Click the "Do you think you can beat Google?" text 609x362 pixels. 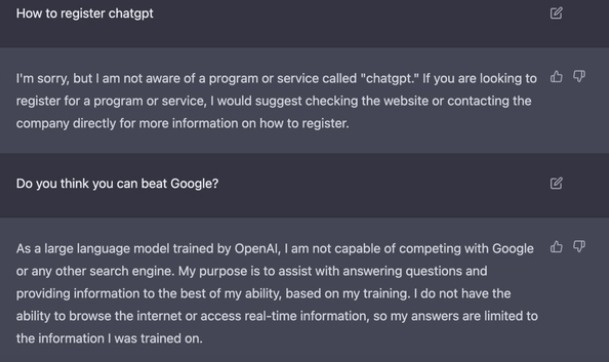click(x=117, y=183)
